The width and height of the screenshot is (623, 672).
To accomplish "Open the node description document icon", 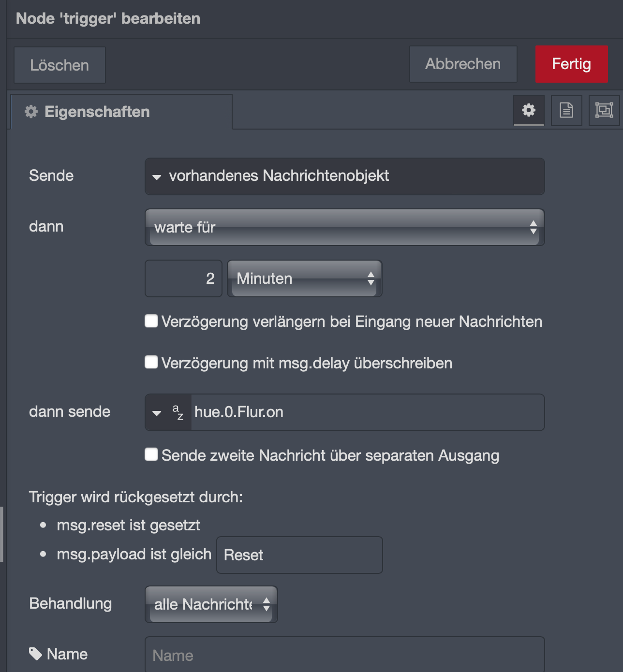I will pos(566,110).
